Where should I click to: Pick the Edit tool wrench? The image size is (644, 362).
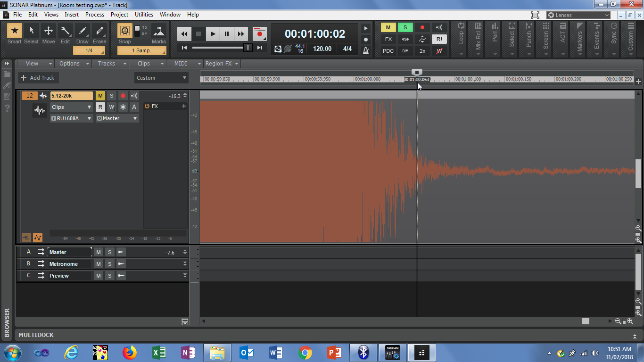click(66, 31)
